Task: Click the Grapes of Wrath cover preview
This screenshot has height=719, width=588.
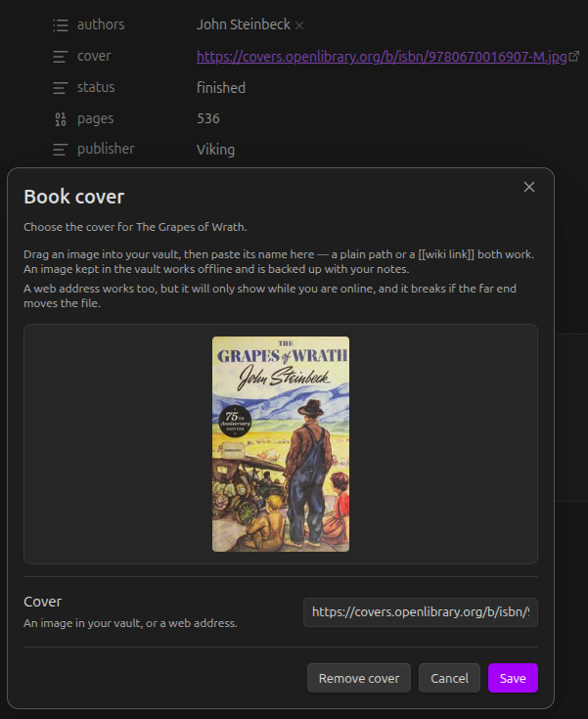Action: (x=281, y=444)
